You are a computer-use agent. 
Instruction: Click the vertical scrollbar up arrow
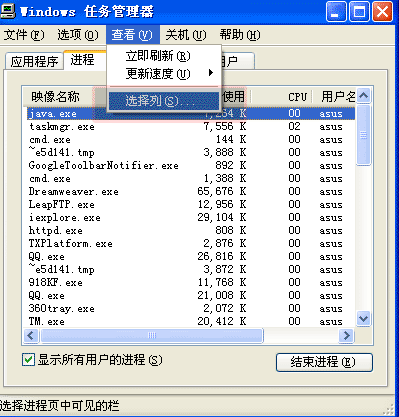coord(363,96)
